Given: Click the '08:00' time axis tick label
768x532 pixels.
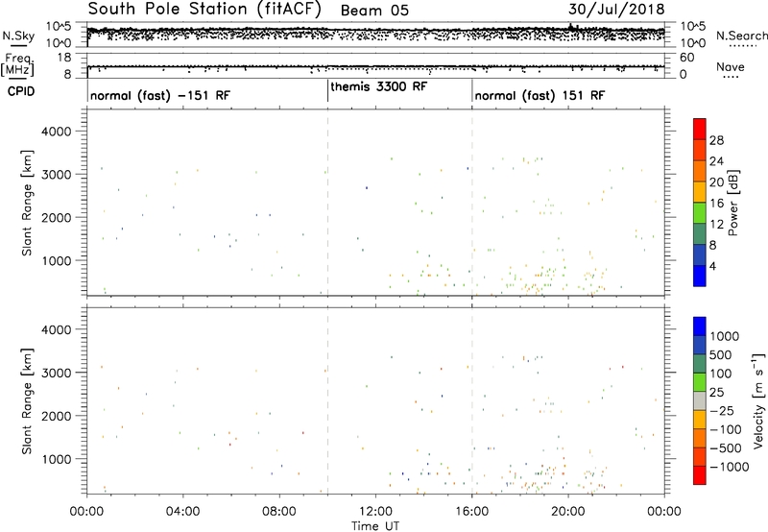Looking at the screenshot, I should [279, 512].
